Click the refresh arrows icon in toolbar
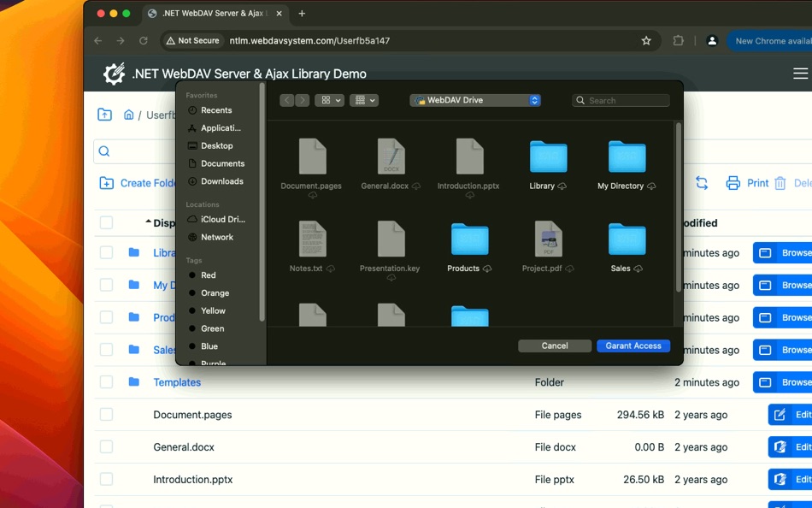 coord(702,183)
